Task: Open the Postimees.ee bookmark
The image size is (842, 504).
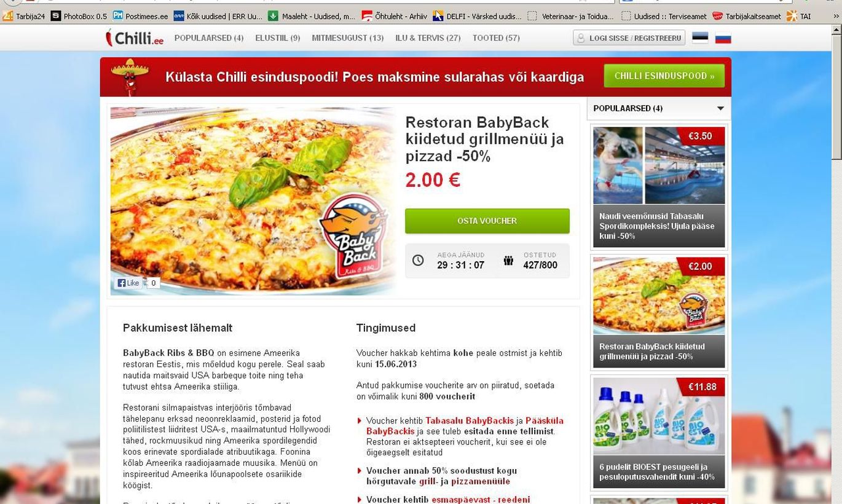Action: pos(140,16)
